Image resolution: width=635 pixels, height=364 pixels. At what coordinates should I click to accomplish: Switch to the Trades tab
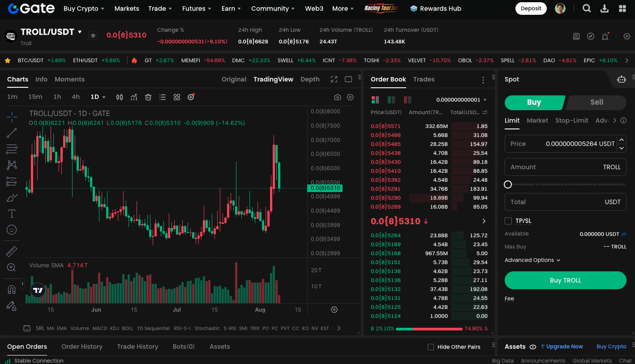point(424,79)
